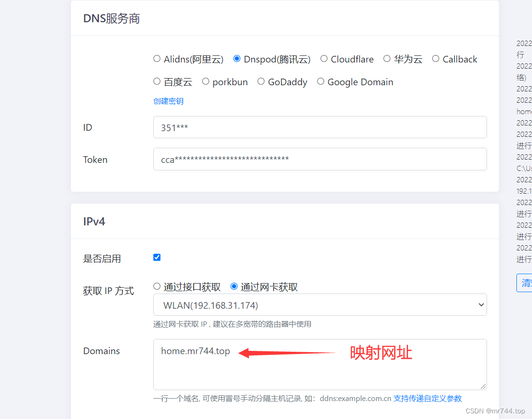Select the Dnspod(腾讯云) DNS provider
The height and width of the screenshot is (419, 532).
tap(237, 59)
